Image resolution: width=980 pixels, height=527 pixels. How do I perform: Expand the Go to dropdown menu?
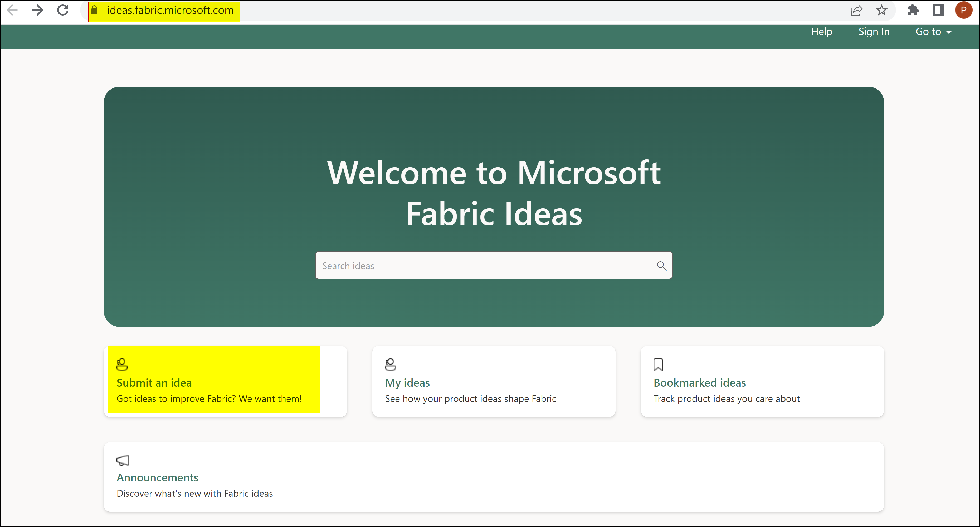click(934, 32)
